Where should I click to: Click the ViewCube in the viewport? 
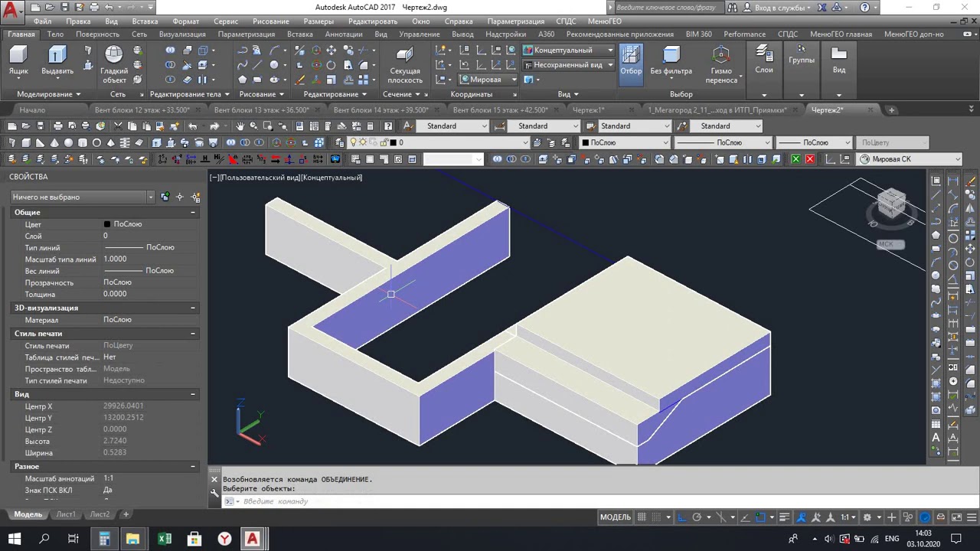click(890, 204)
